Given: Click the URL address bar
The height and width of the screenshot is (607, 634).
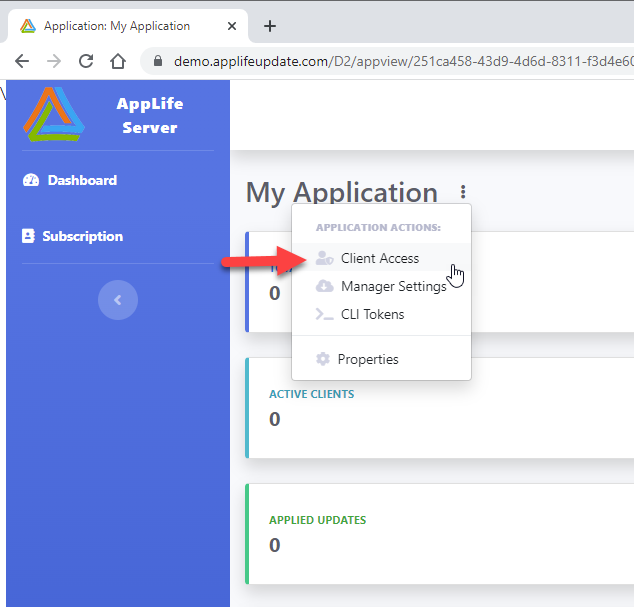Looking at the screenshot, I should point(388,61).
